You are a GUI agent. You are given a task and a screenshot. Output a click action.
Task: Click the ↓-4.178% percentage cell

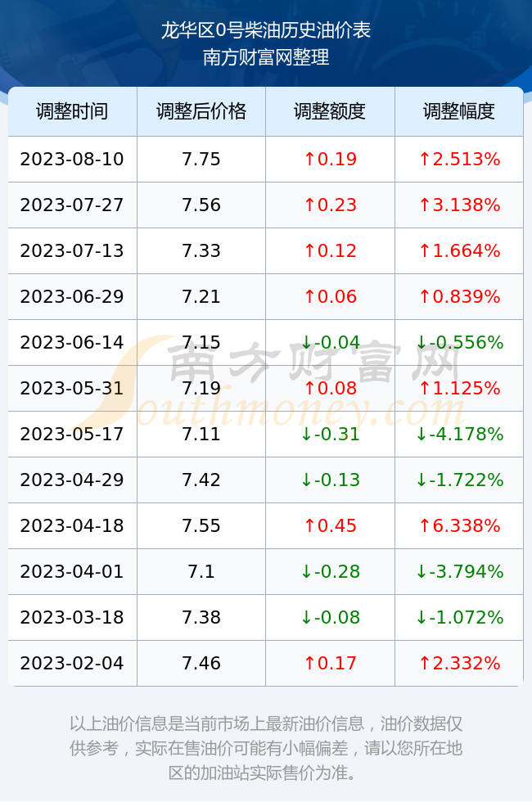click(x=459, y=435)
